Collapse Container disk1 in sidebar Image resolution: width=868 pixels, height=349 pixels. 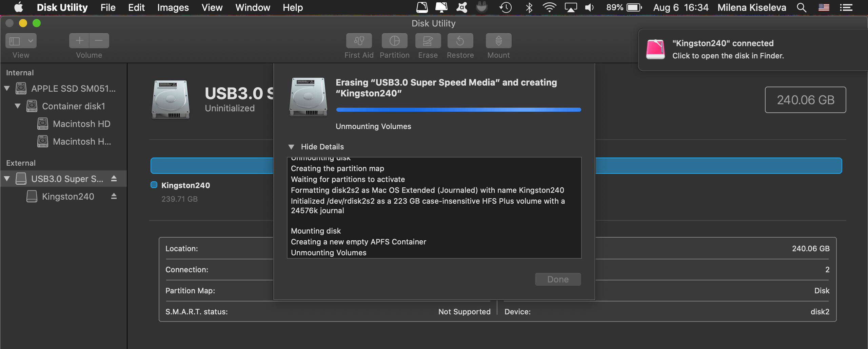(18, 106)
